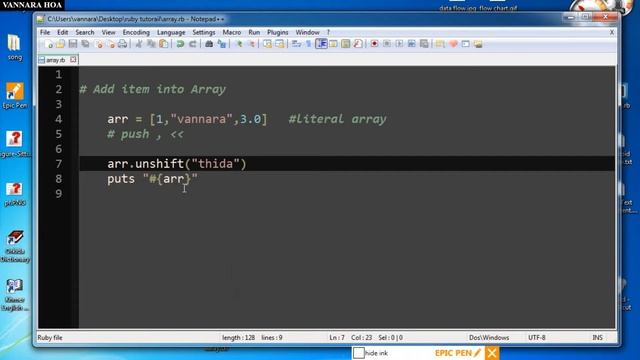This screenshot has width=640, height=360.
Task: Open the View menu
Action: click(109, 32)
